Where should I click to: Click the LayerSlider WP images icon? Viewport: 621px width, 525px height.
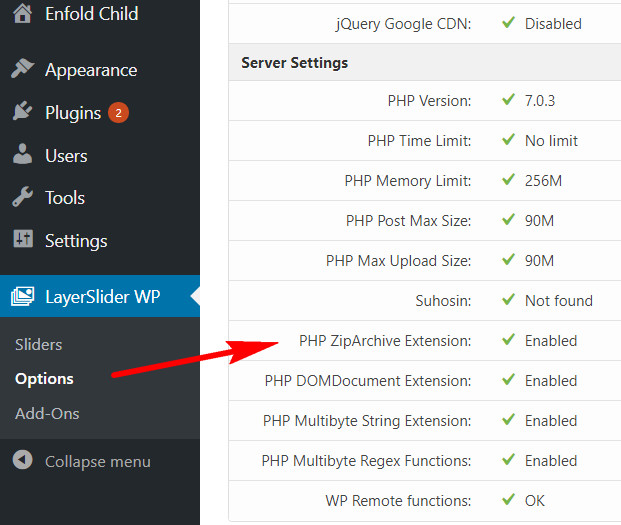(x=22, y=297)
